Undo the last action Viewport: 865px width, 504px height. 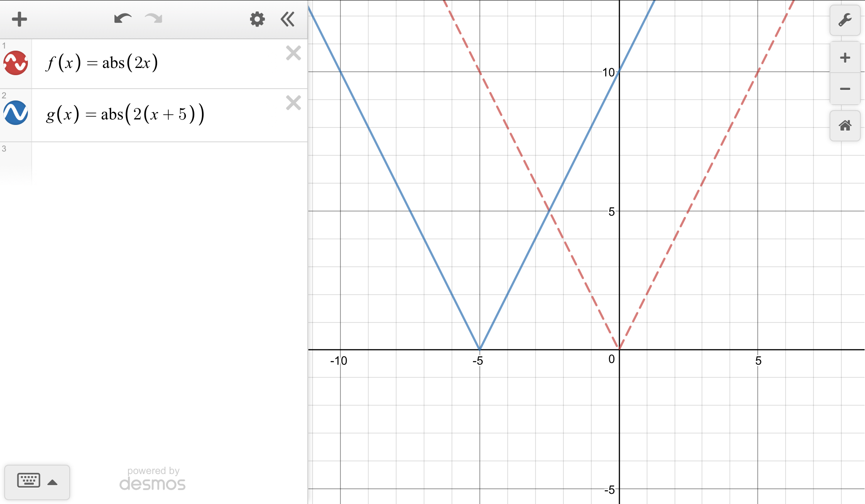click(x=122, y=19)
